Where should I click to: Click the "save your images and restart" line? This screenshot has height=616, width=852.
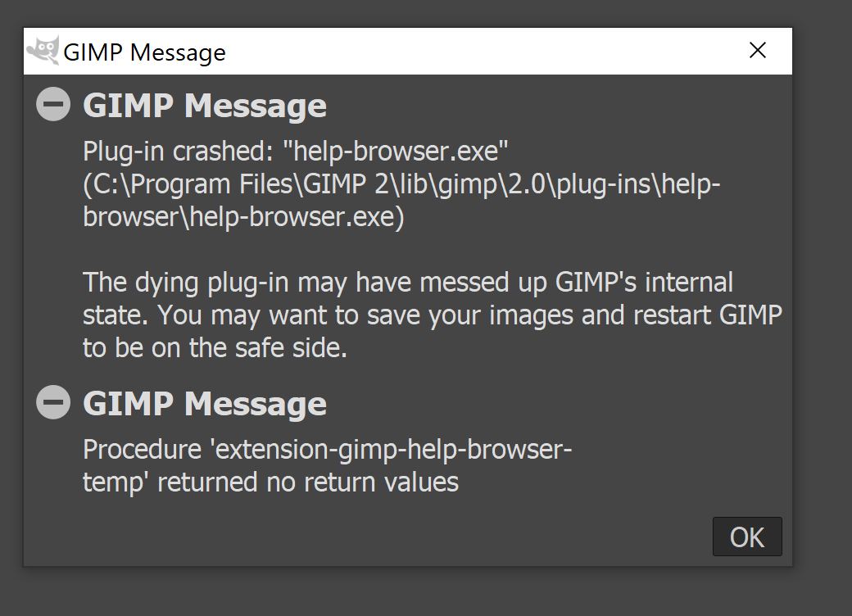[x=433, y=315]
